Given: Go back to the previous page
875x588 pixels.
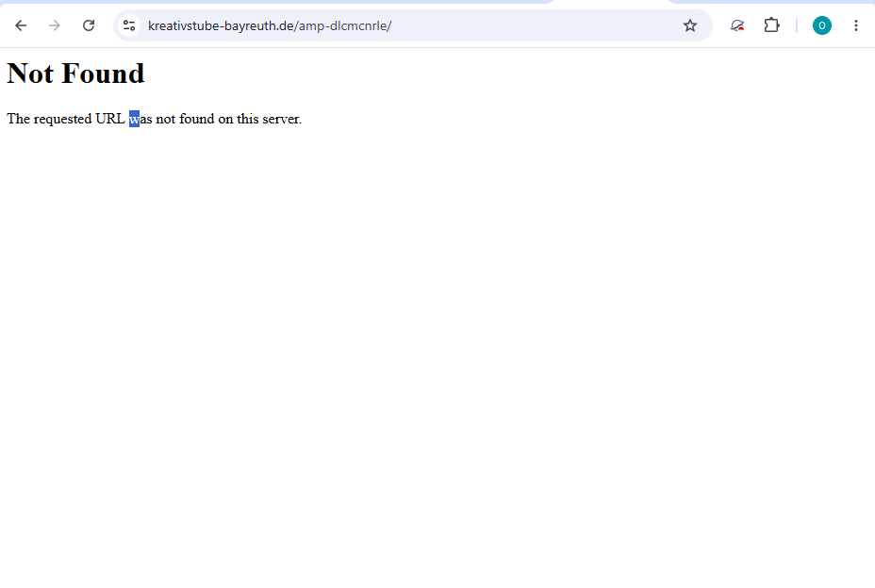Looking at the screenshot, I should (x=21, y=25).
